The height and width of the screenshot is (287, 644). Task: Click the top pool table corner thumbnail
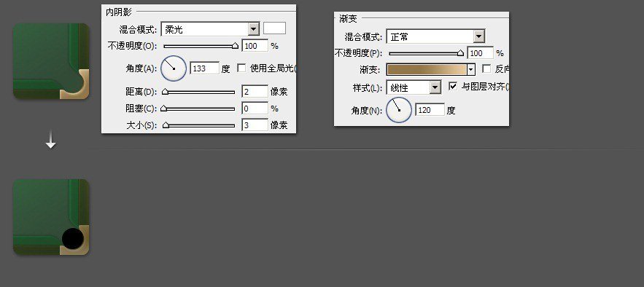51,61
